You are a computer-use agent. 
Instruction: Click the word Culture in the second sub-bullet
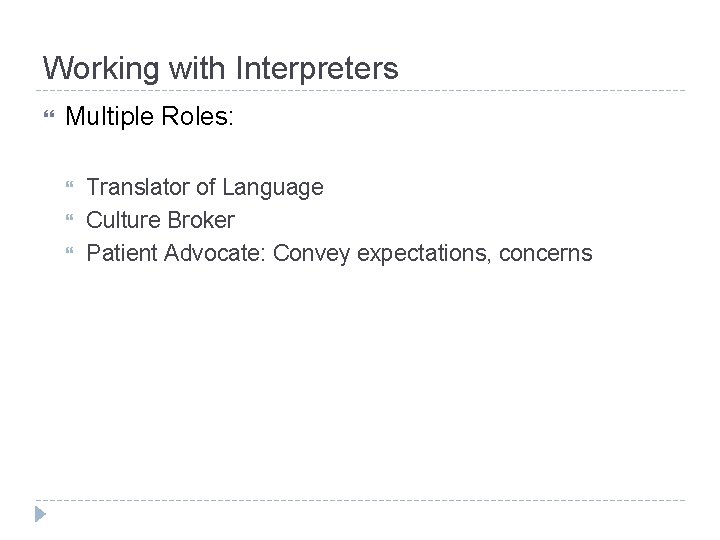pos(122,220)
